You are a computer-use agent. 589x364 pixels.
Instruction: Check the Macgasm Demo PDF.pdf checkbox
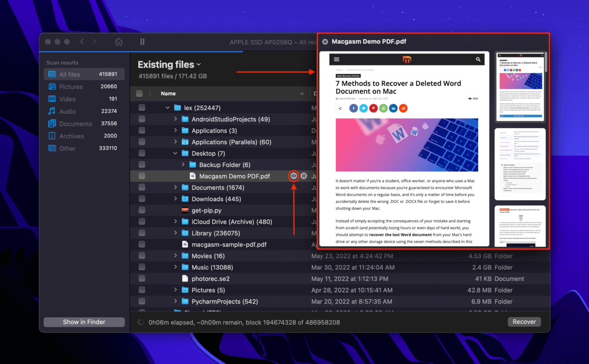(x=142, y=176)
